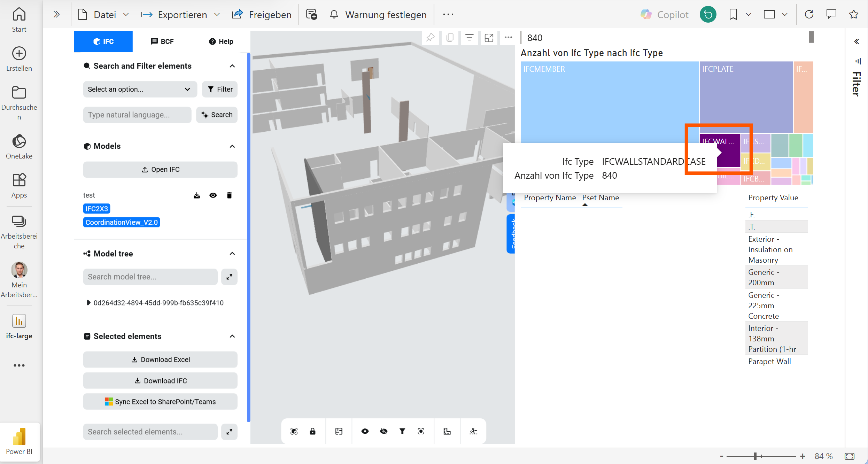Expand the model tree to fullscreen
This screenshot has width=868, height=464.
[229, 277]
